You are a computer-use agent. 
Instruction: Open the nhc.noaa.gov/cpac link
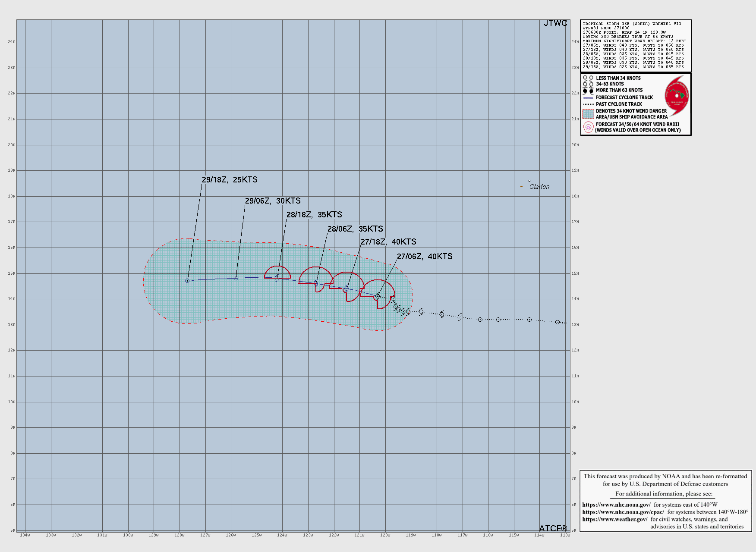[x=623, y=512]
